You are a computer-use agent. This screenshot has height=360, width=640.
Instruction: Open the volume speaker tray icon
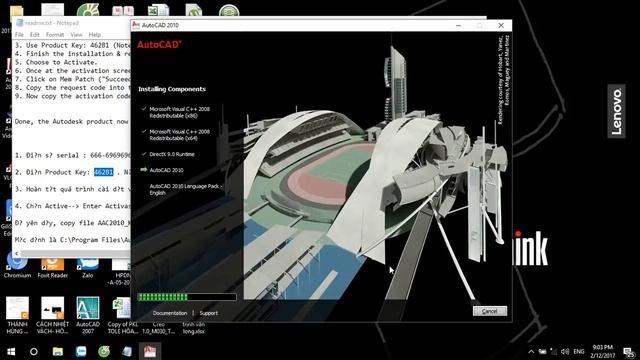pos(565,351)
